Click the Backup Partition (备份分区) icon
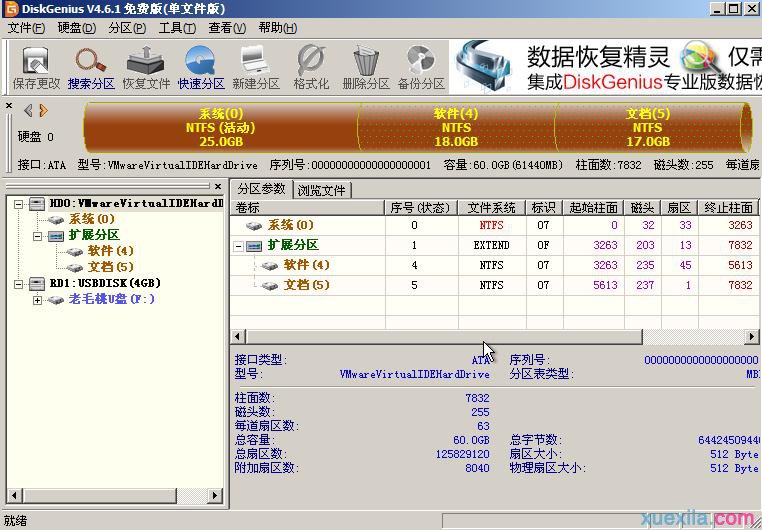Screen dimensions: 762x530 click(x=421, y=68)
